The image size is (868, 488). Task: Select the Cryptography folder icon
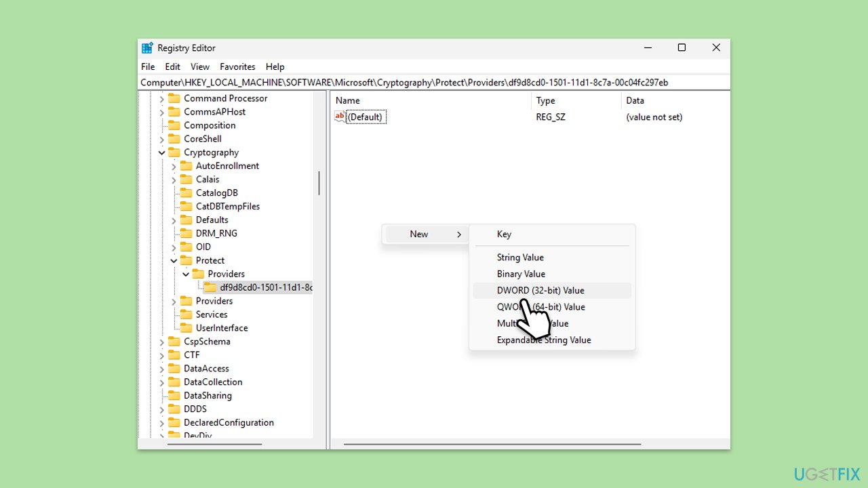174,152
